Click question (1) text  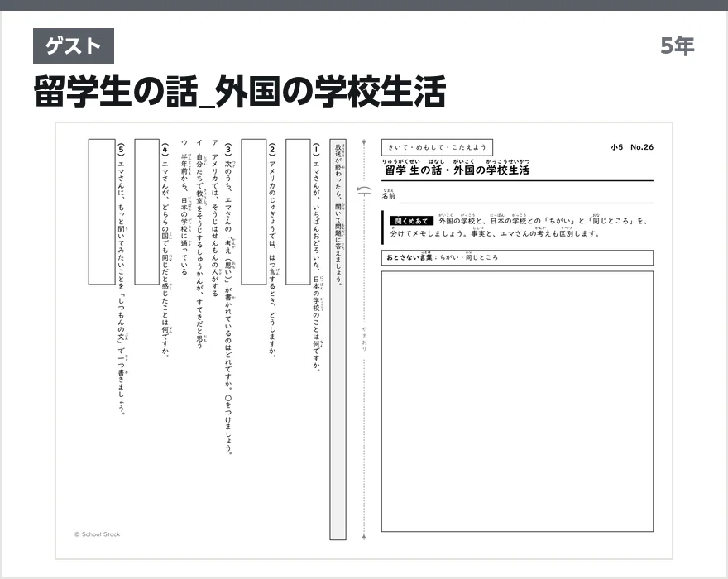[317, 258]
